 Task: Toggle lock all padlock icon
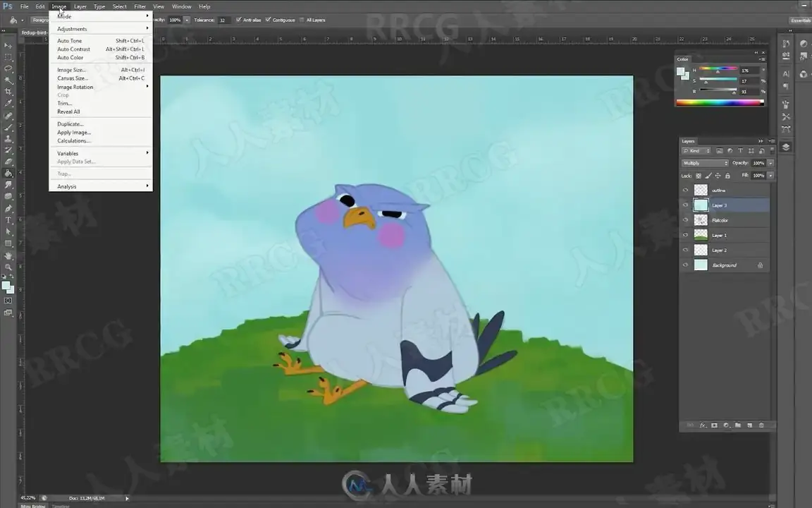click(x=727, y=176)
